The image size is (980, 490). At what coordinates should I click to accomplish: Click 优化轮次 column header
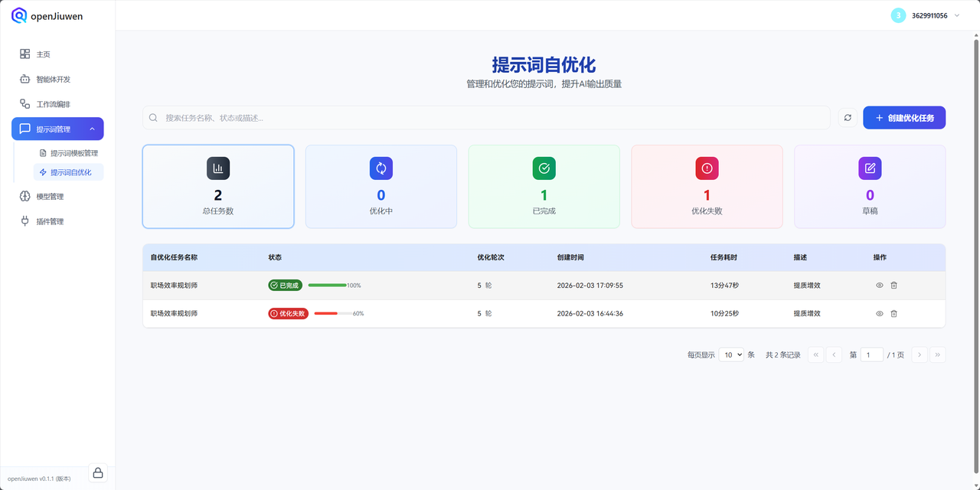pos(491,257)
